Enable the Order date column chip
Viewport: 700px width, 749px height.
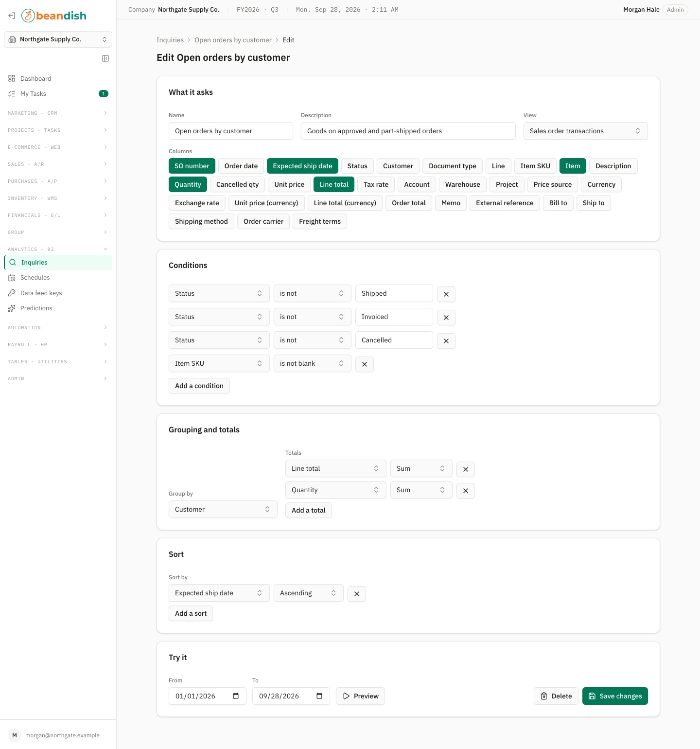click(x=241, y=166)
